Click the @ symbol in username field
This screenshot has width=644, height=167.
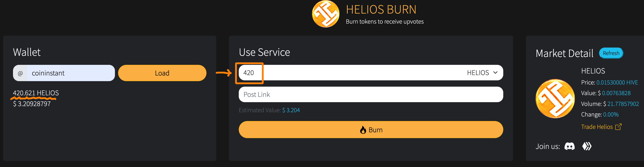click(x=20, y=73)
